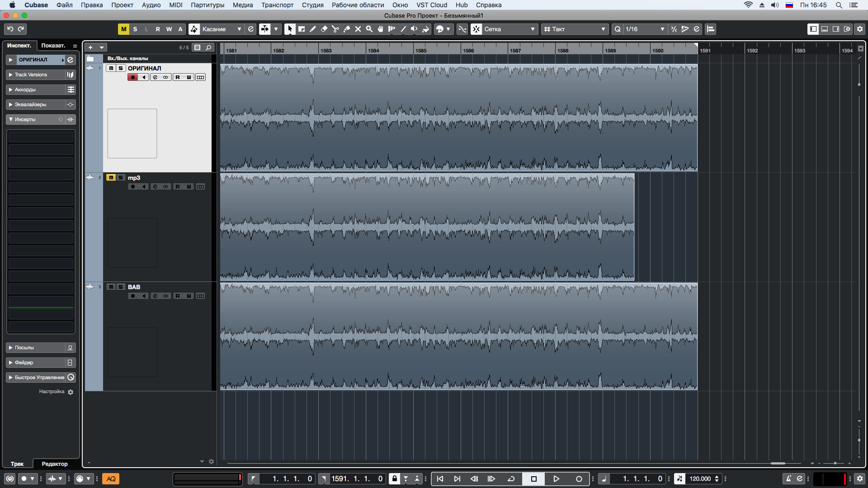Click the tempo value 120.000 field

click(699, 479)
